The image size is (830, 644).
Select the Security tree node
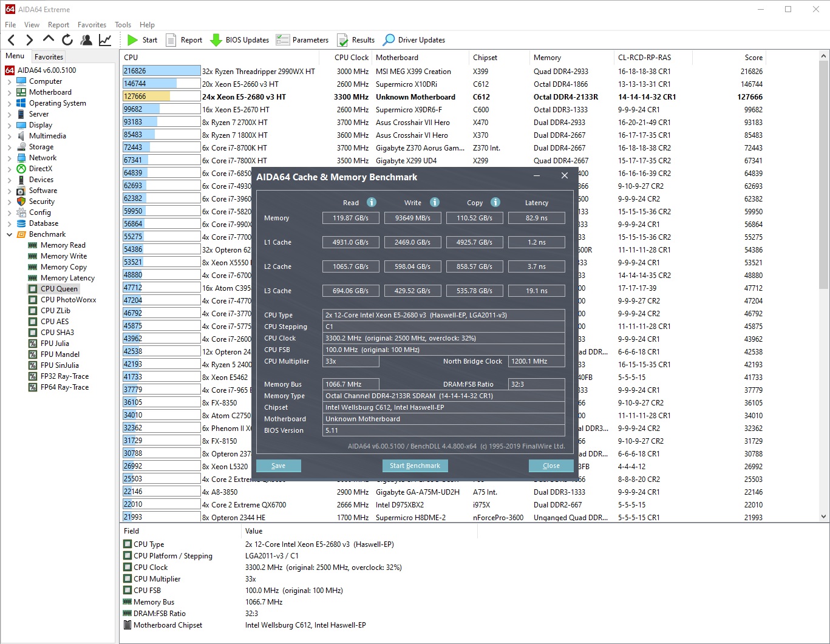42,202
